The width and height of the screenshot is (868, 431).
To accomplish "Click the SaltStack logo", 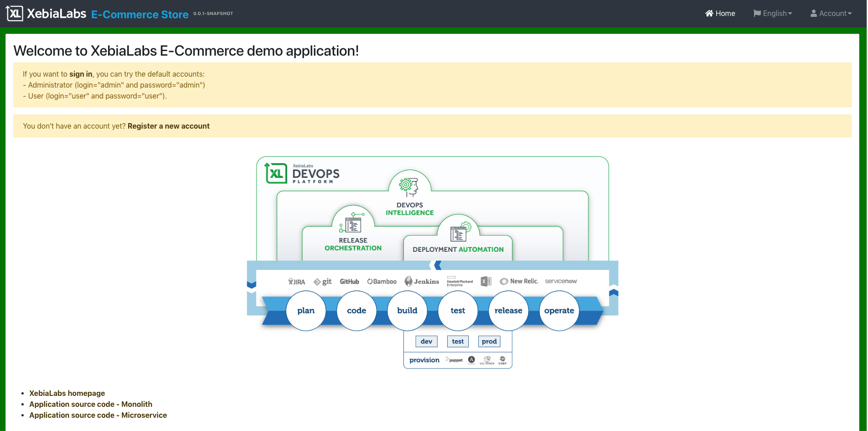I will click(x=487, y=360).
